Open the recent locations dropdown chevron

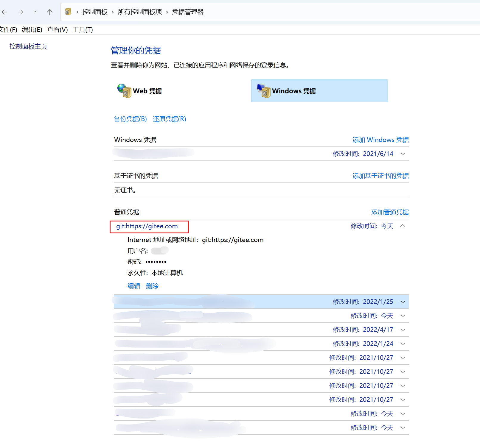pyautogui.click(x=35, y=12)
